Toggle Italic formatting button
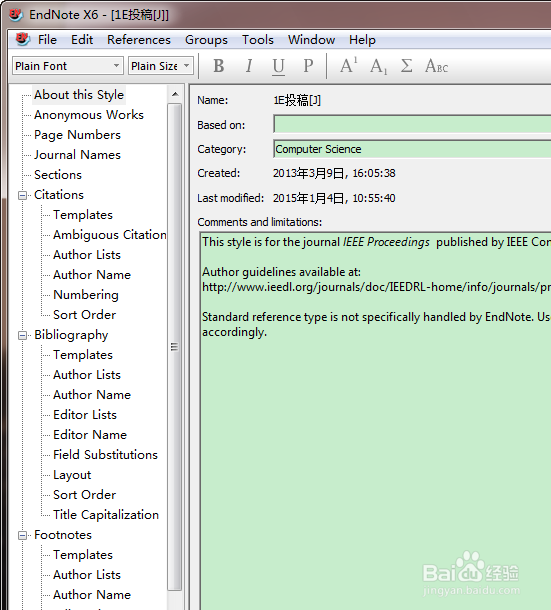The height and width of the screenshot is (610, 551). coord(249,66)
